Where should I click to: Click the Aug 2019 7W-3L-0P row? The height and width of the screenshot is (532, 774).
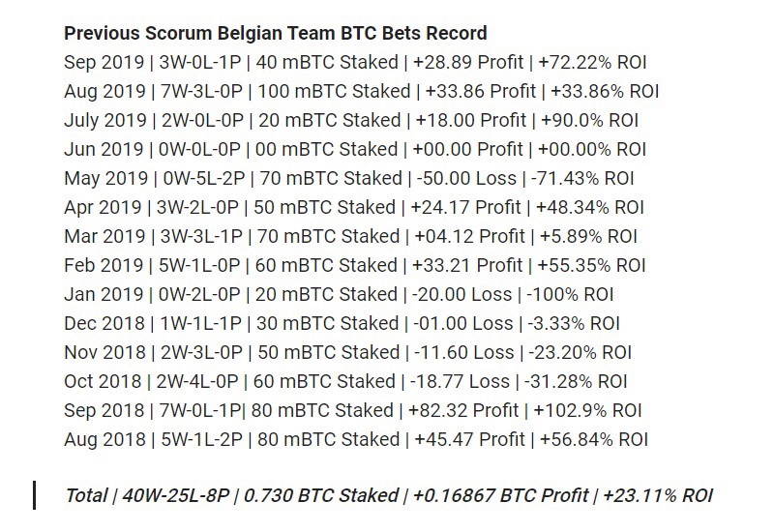click(361, 92)
